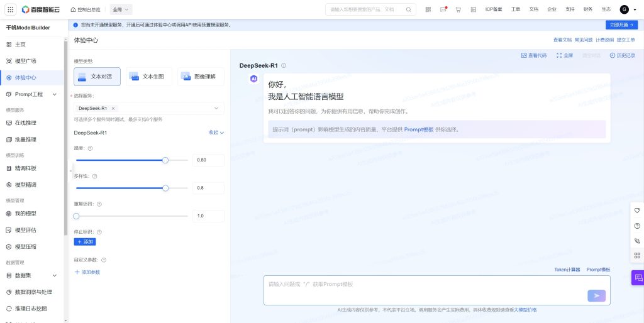644x323 pixels.
Task: Open the apps grid menu icon
Action: pyautogui.click(x=11, y=9)
